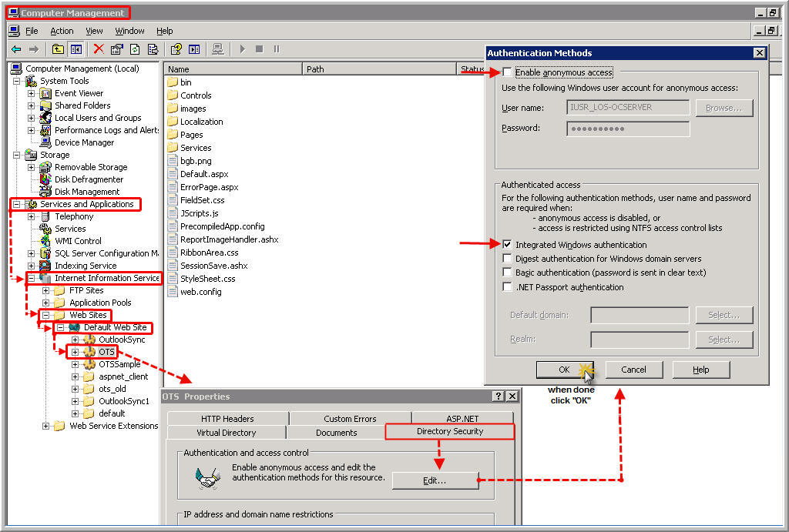Click Select... beside Default domain
This screenshot has width=789, height=532.
coord(724,316)
